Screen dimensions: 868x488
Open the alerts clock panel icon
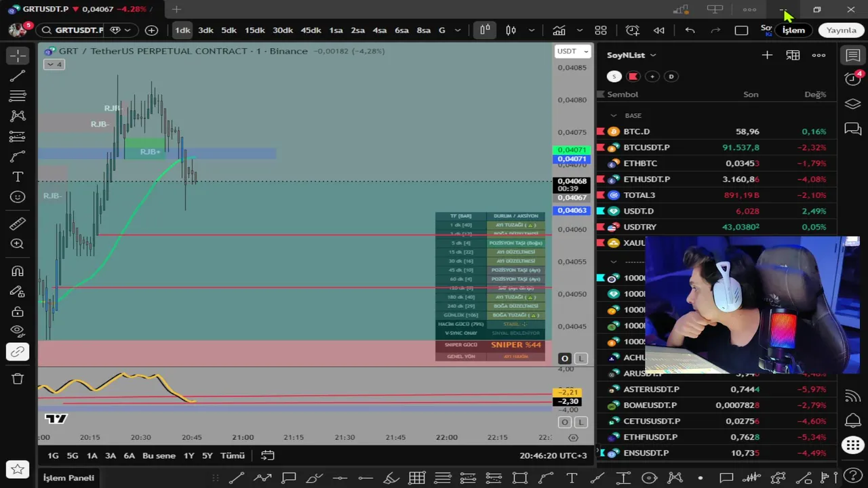click(853, 78)
